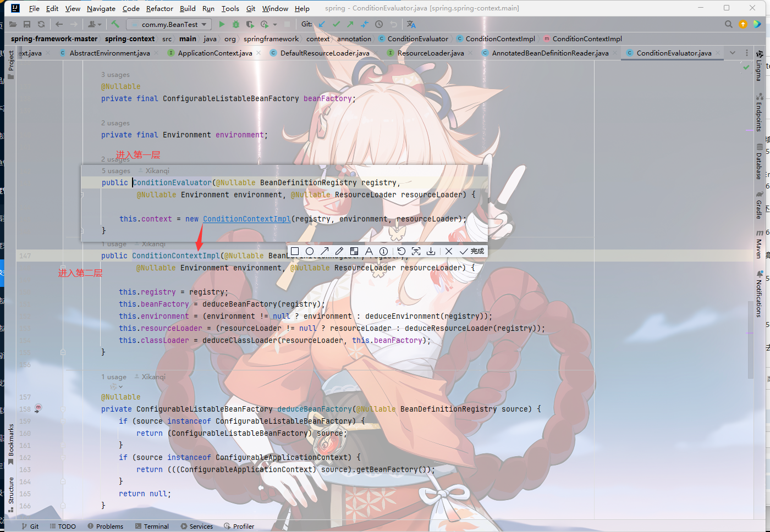Toggle the Bookmarks side panel
Viewport: 770px width, 532px height.
(10, 444)
